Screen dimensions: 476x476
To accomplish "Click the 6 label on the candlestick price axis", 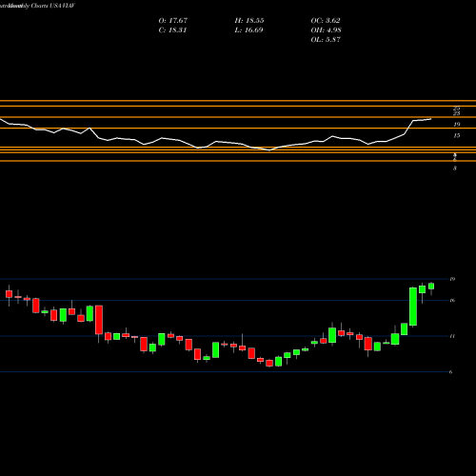I will pyautogui.click(x=451, y=372).
